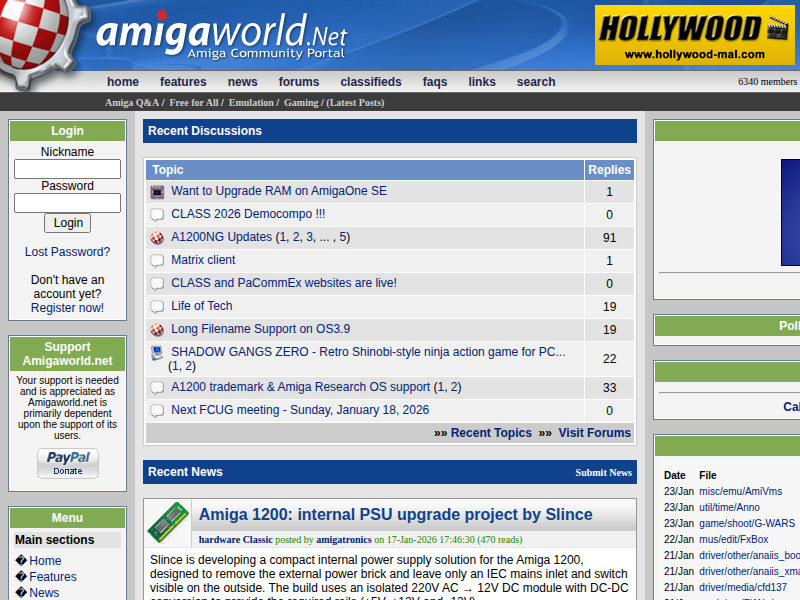
Task: Open the classifieds menu item
Action: (x=371, y=82)
